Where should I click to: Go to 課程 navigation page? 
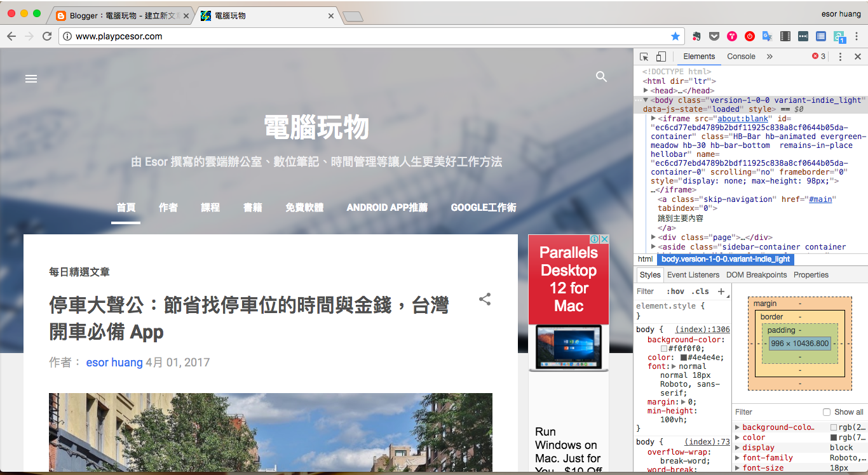pyautogui.click(x=210, y=208)
